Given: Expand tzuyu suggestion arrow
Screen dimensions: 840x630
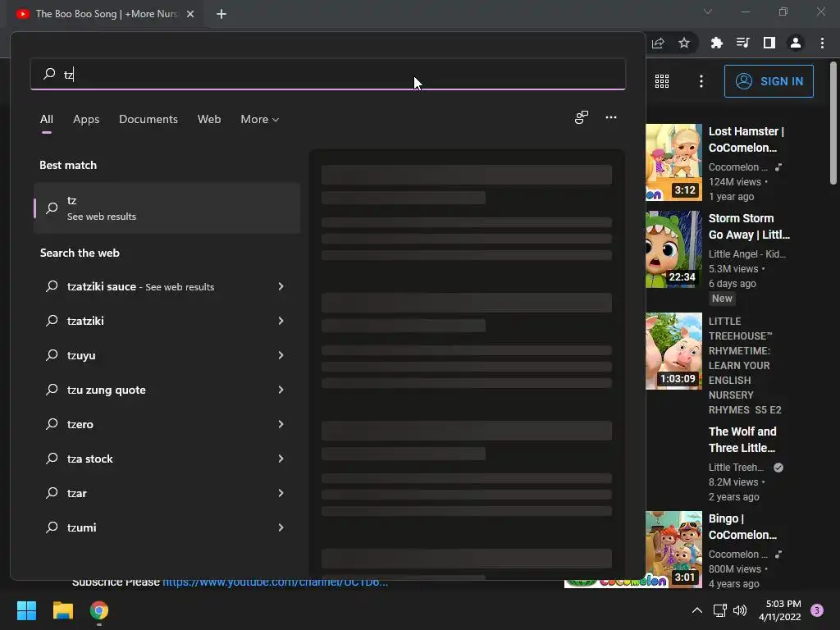Looking at the screenshot, I should coord(281,355).
